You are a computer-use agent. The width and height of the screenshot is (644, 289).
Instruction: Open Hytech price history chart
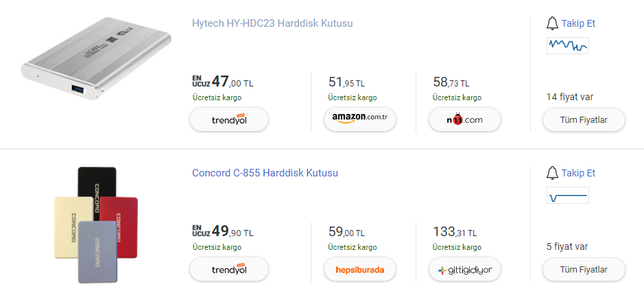568,46
